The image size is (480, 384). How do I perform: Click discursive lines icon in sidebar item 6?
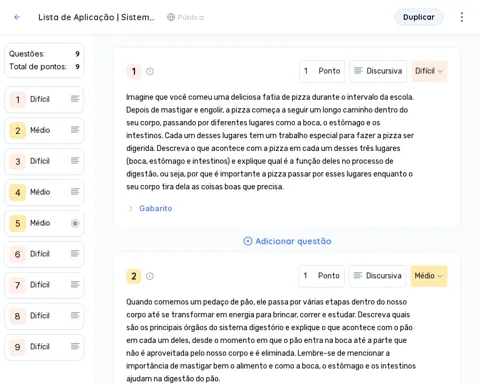(x=75, y=254)
